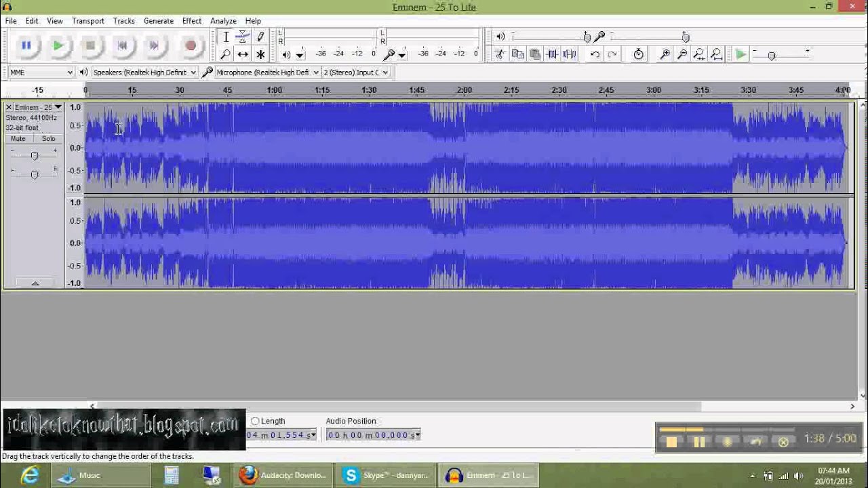Click Fit Project in window icon
868x488 pixels.
tap(716, 54)
